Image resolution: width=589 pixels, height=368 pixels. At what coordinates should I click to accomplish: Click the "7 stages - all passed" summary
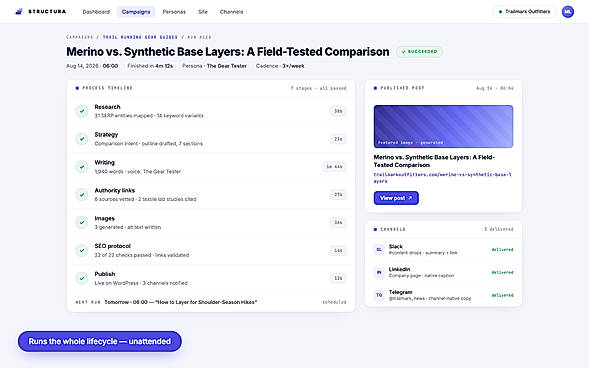point(318,88)
